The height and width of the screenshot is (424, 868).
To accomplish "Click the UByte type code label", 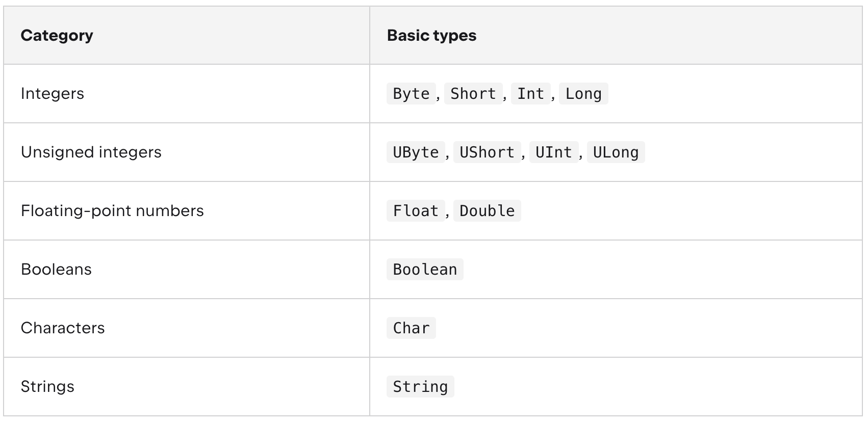I will pyautogui.click(x=416, y=152).
